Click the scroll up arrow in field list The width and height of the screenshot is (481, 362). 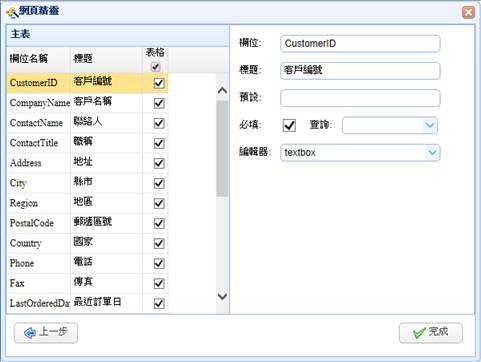coord(222,90)
